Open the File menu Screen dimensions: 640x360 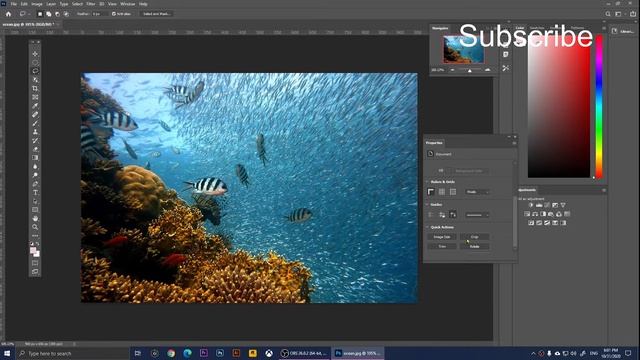(x=13, y=4)
